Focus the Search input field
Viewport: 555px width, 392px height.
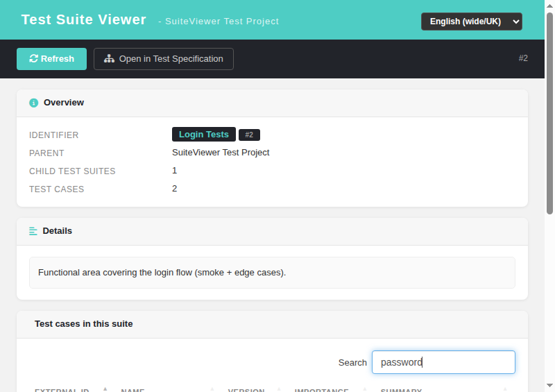click(x=443, y=362)
